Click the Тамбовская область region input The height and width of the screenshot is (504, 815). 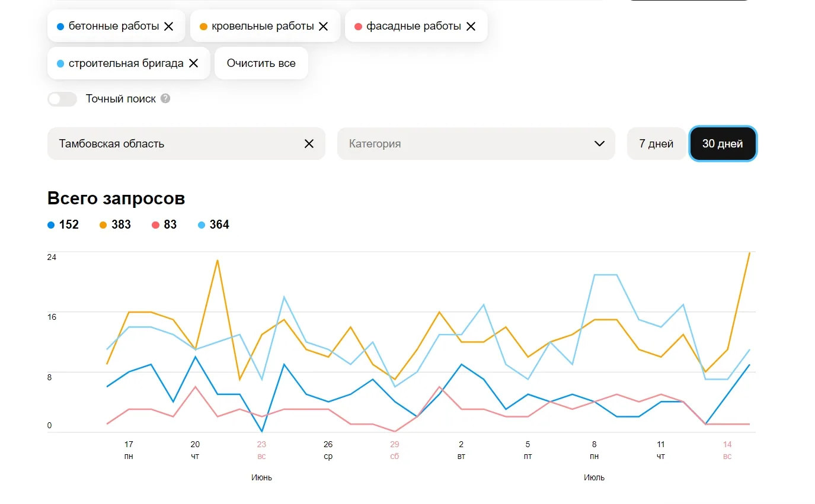[x=186, y=143]
